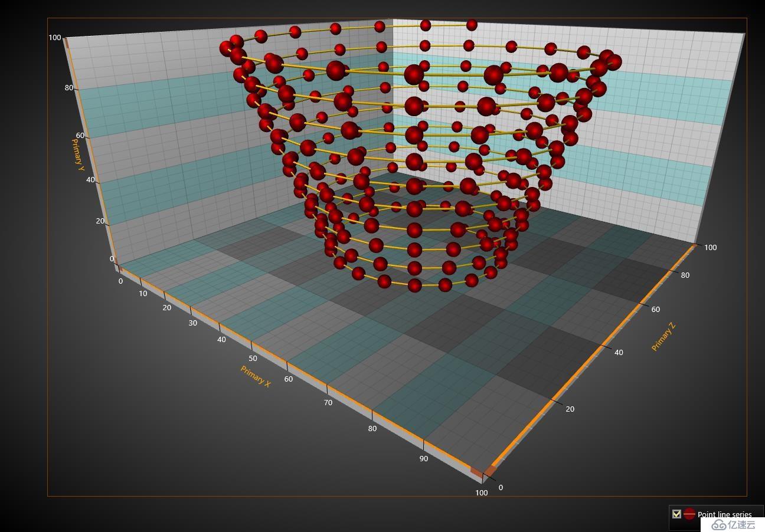Click tick label 100 on Primary Z axis
The height and width of the screenshot is (532, 765).
[x=710, y=247]
